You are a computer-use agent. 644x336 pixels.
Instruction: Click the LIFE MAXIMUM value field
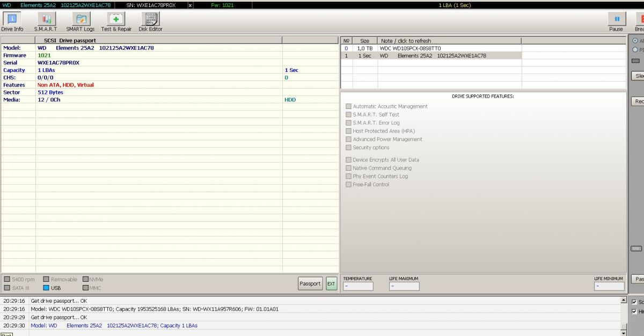pyautogui.click(x=404, y=286)
